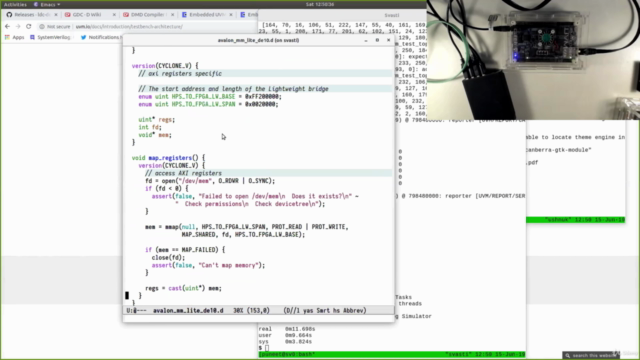Close the Emacs avalon_mm_lite_de10.d window
This screenshot has width=640, height=360.
point(389,40)
